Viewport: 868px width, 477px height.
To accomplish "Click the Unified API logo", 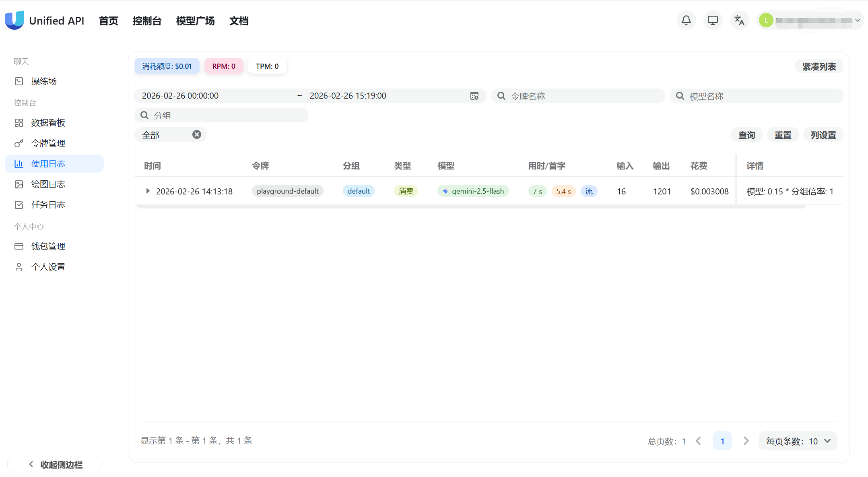I will pyautogui.click(x=14, y=20).
